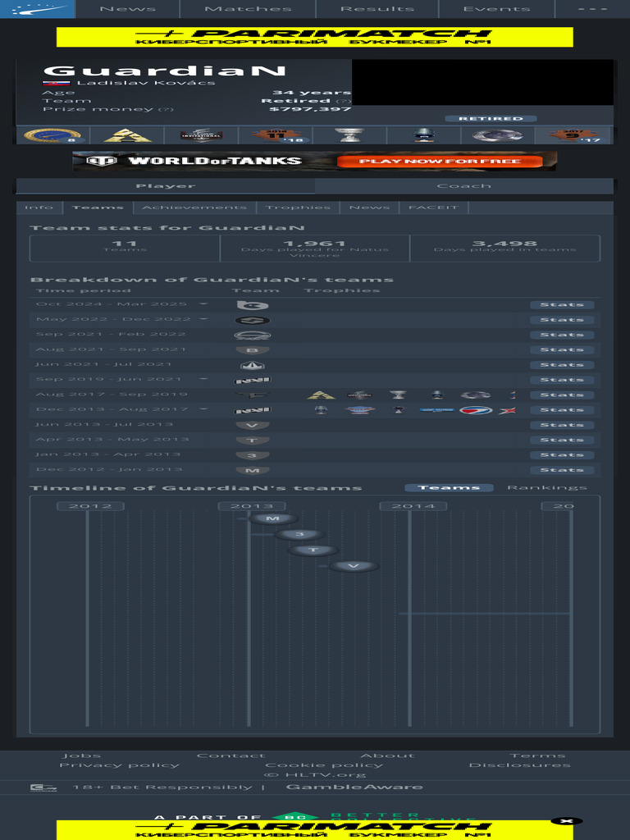630x840 pixels.
Task: Click the top Parimatch advertisement banner
Action: [315, 37]
